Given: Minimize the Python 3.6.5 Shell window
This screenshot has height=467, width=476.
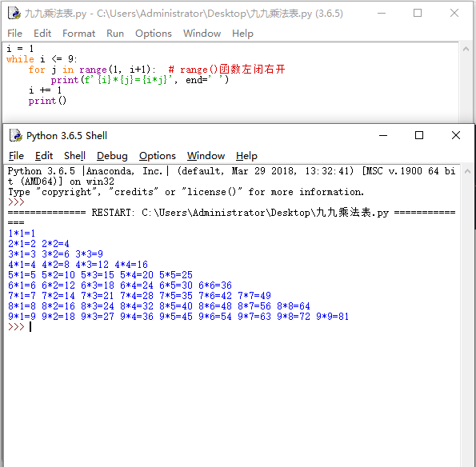Looking at the screenshot, I should pos(383,135).
